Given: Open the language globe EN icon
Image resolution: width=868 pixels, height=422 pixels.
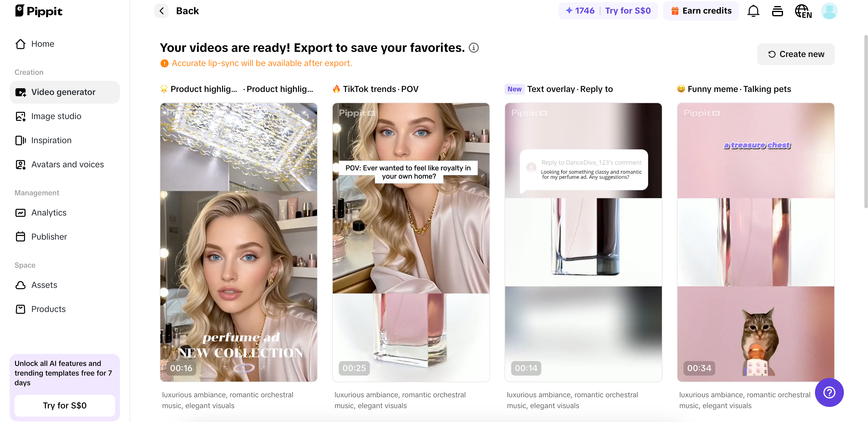Looking at the screenshot, I should pyautogui.click(x=803, y=11).
